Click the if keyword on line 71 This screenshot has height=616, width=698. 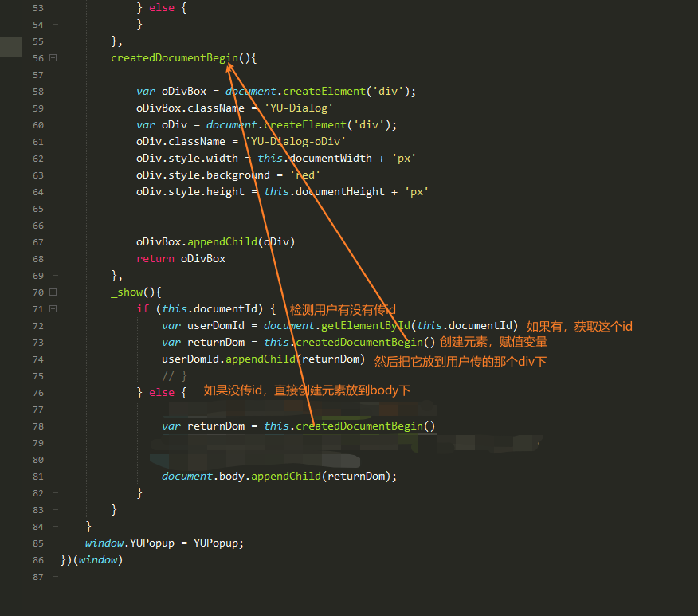point(143,309)
